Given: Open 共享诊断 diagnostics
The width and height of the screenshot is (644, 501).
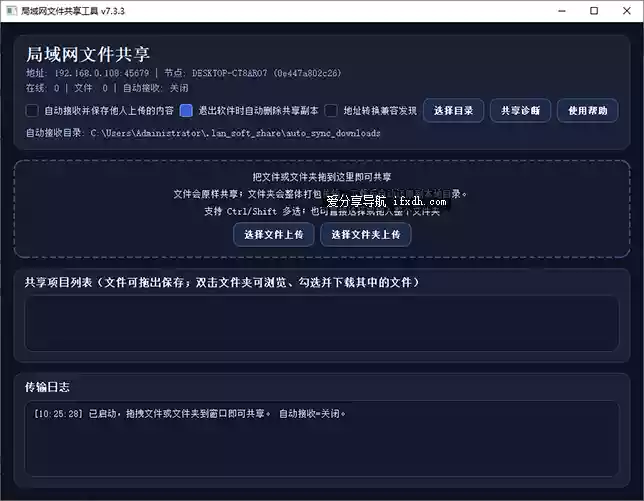Looking at the screenshot, I should (x=520, y=110).
